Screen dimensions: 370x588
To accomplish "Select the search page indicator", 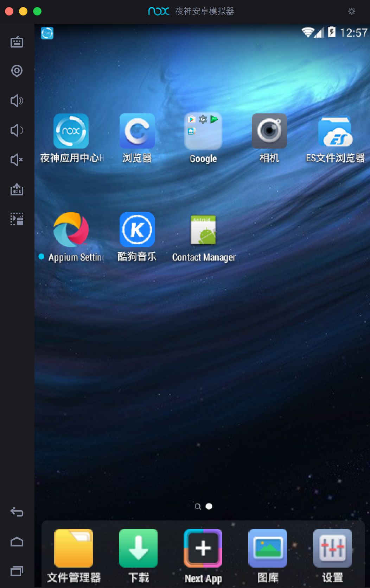I will click(198, 506).
